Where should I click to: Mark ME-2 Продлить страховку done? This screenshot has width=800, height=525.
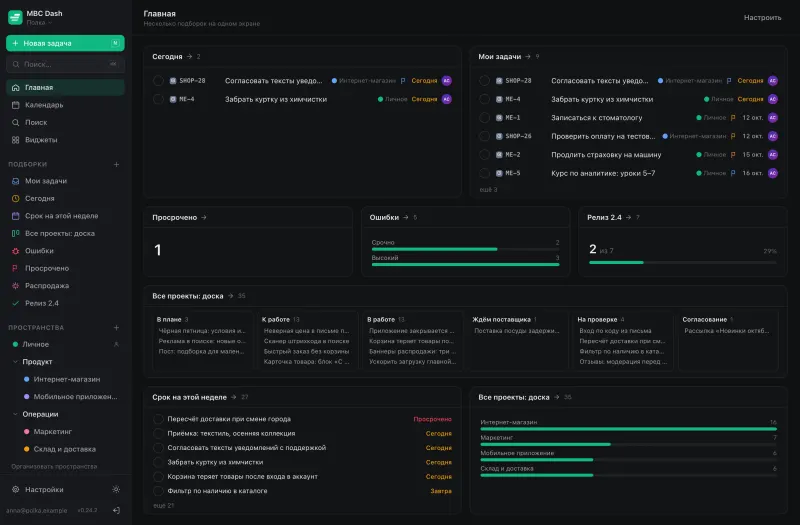(484, 155)
